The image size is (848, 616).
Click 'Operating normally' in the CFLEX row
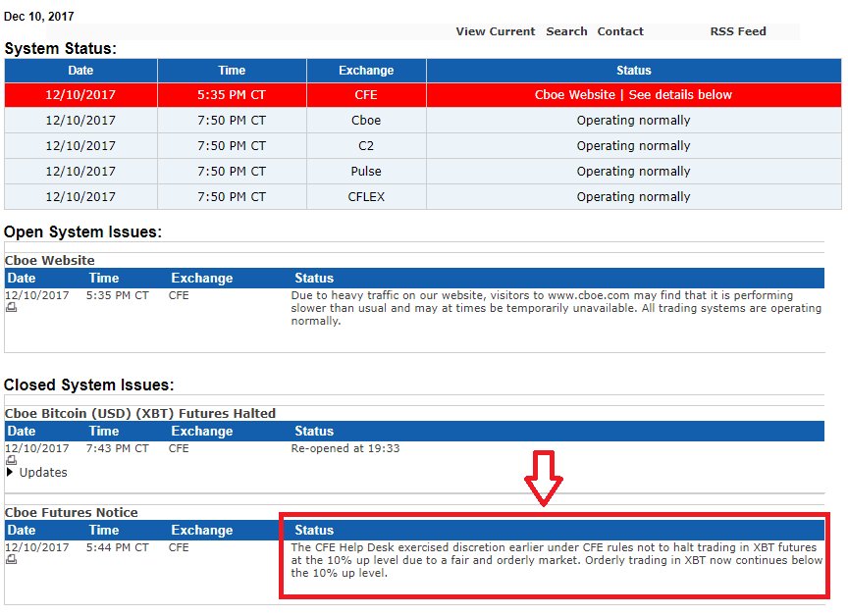coord(633,197)
